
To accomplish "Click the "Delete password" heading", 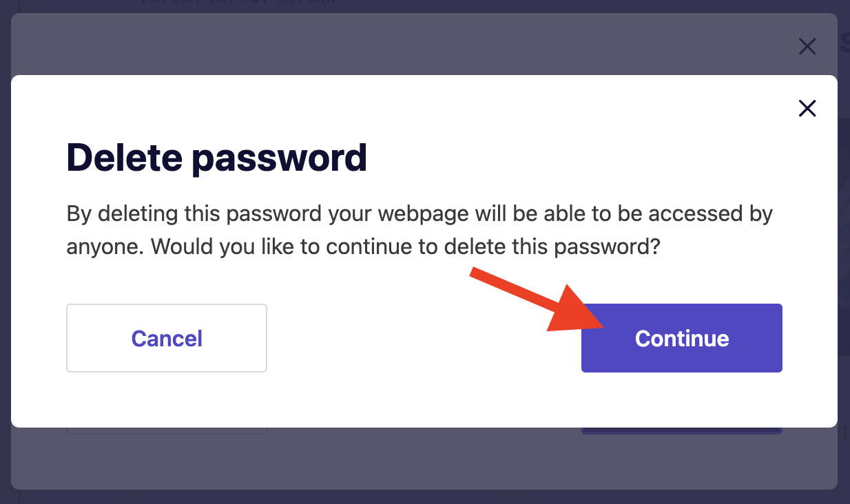I will click(216, 157).
